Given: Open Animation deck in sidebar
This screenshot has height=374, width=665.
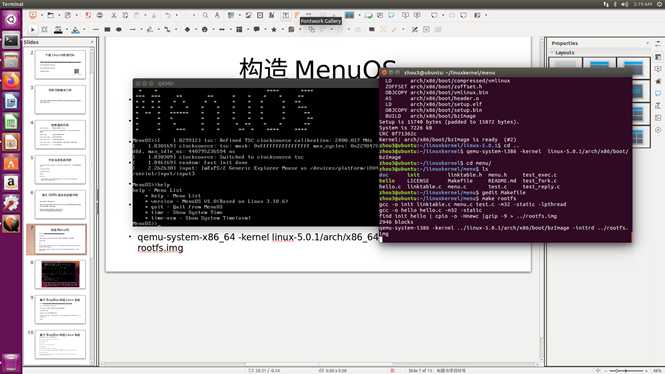Looking at the screenshot, I should tap(658, 81).
